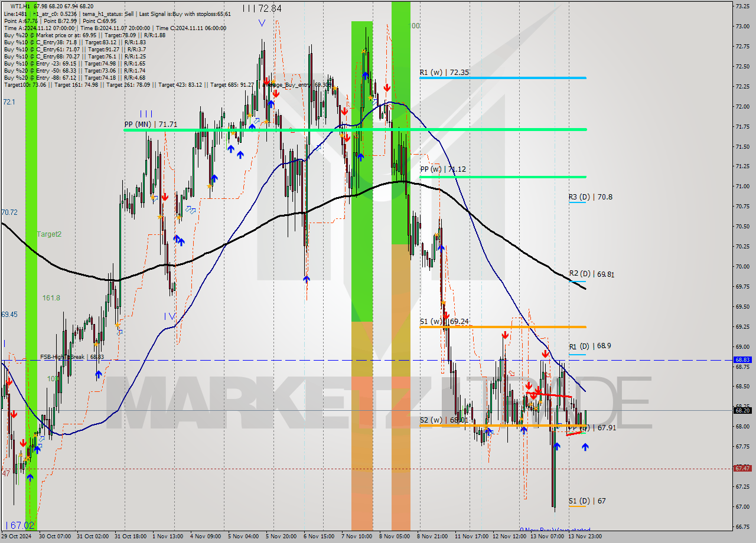Click the R1 (D) | 68.9 label
Viewport: 756px width, 543px height.
[x=591, y=346]
